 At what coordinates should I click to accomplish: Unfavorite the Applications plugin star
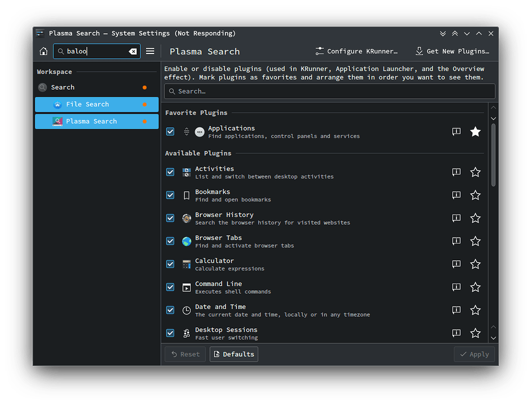click(475, 131)
